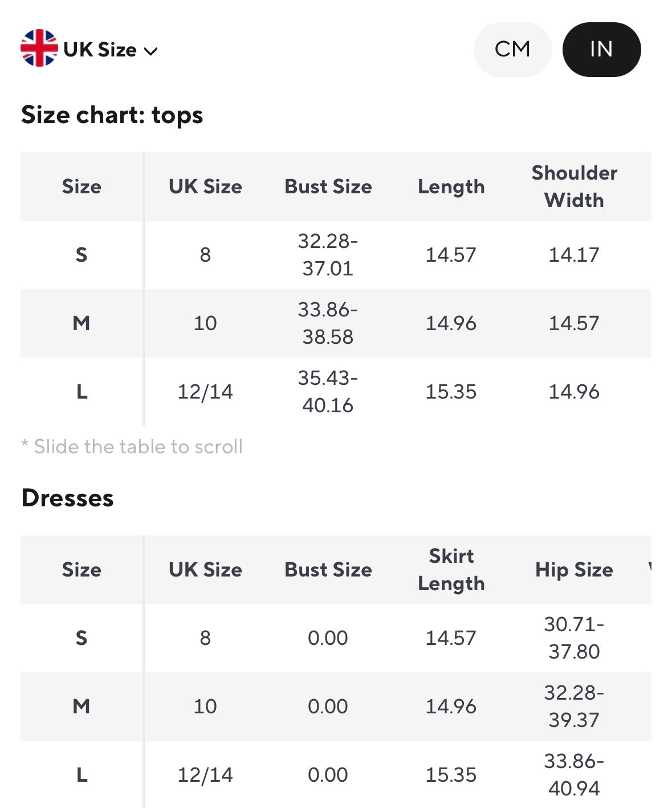The height and width of the screenshot is (808, 672).
Task: Click Hip Size column header in dresses table
Action: coord(574,570)
